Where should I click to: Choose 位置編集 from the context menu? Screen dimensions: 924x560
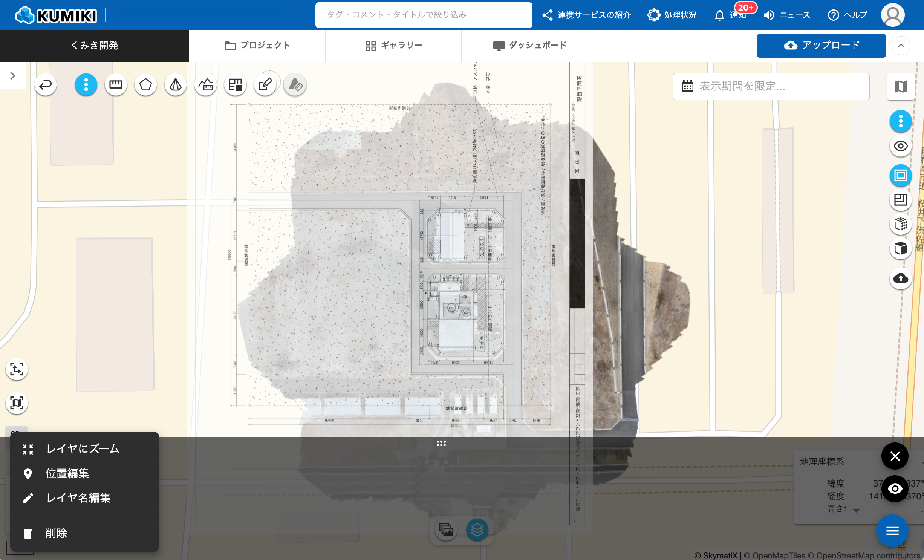(67, 473)
